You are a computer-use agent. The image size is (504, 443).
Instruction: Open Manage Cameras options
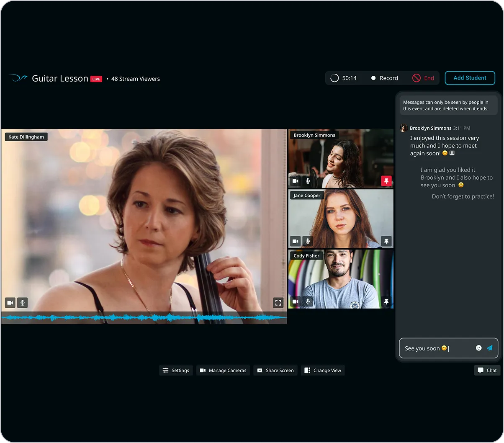click(223, 370)
